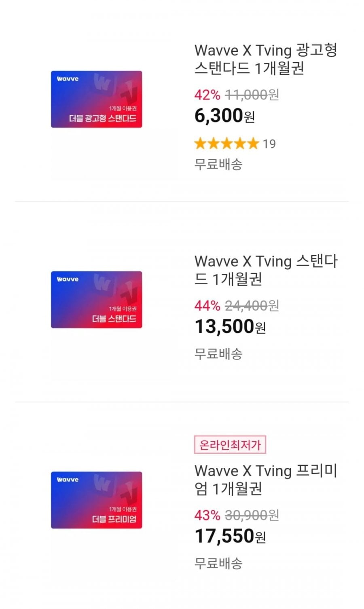This screenshot has width=364, height=609.
Task: Click the 44% discount label
Action: pyautogui.click(x=207, y=306)
